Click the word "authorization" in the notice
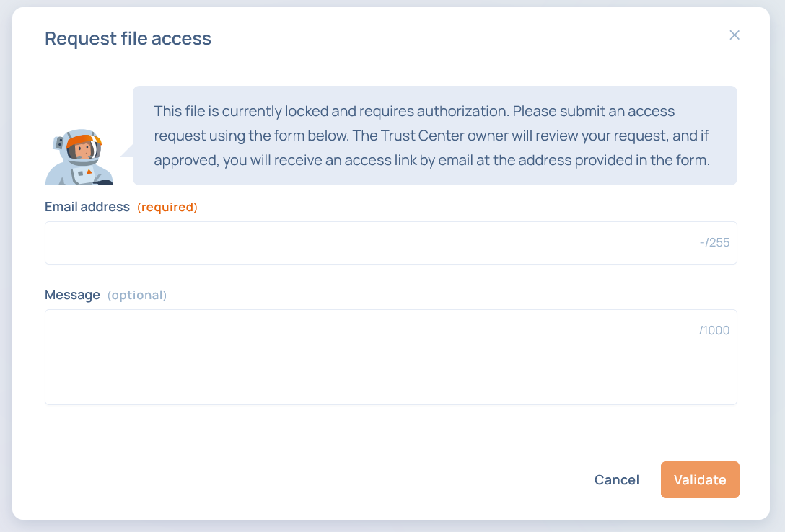Image resolution: width=785 pixels, height=532 pixels. pos(461,112)
